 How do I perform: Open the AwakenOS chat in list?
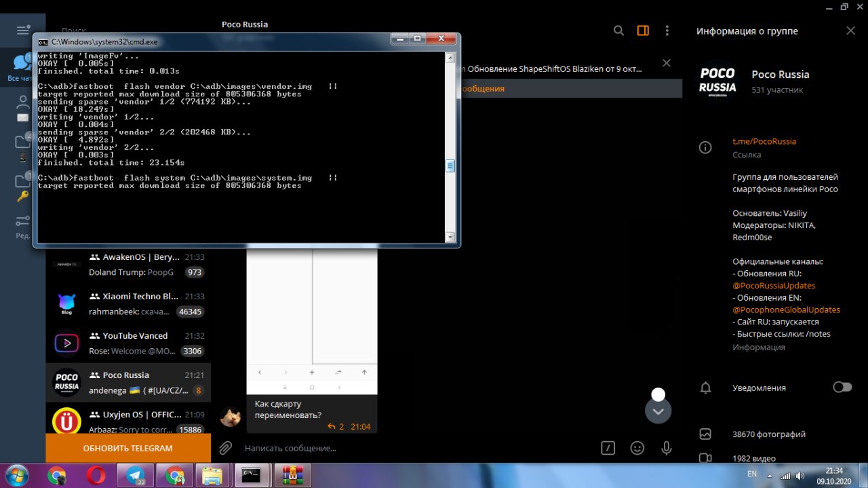click(128, 265)
